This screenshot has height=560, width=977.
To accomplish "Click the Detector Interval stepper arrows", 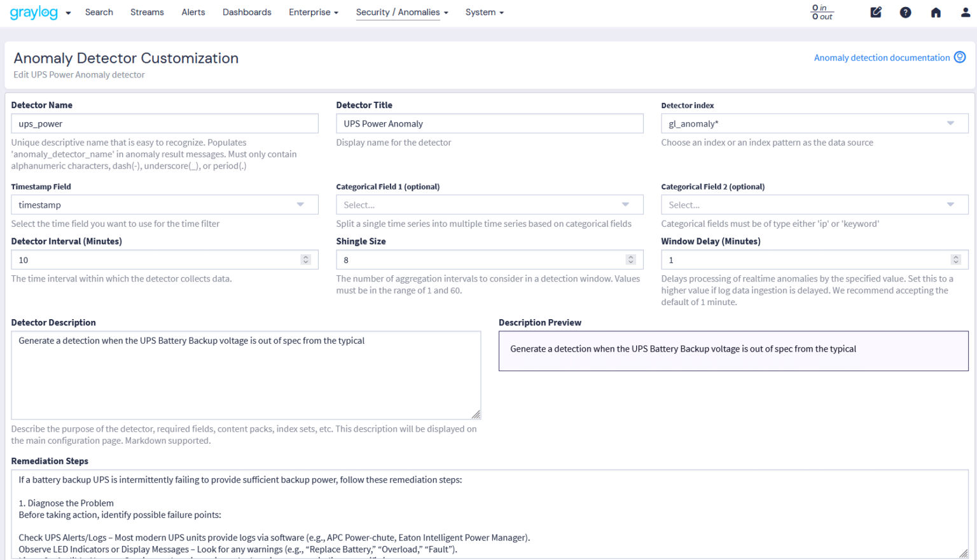I will (x=306, y=259).
